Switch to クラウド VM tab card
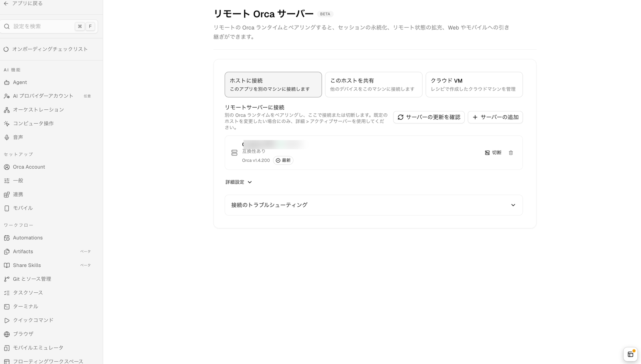The width and height of the screenshot is (641, 364). pyautogui.click(x=474, y=84)
